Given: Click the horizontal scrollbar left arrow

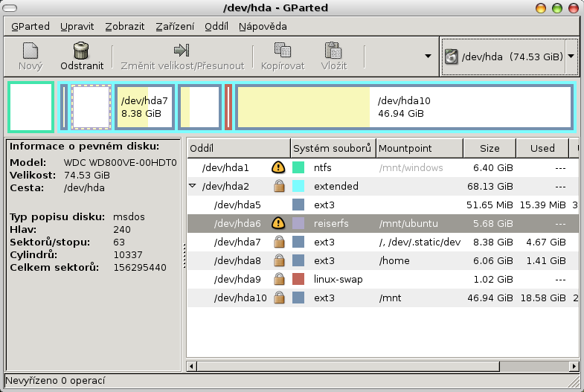Looking at the screenshot, I should tap(191, 366).
